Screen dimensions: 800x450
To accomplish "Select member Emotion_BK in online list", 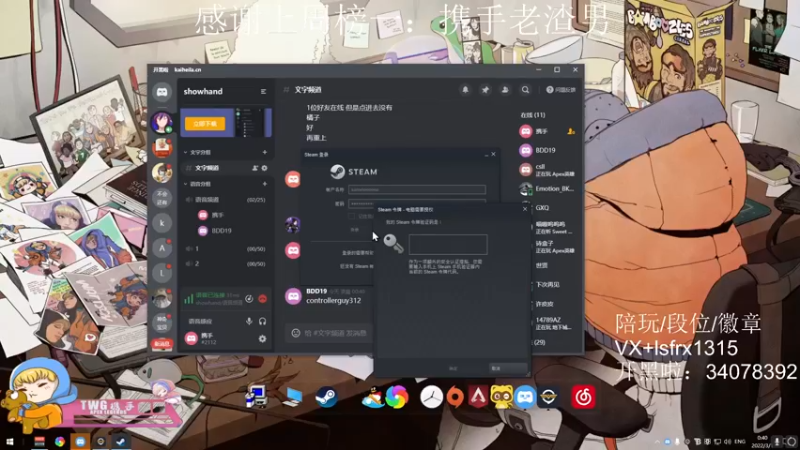I will pyautogui.click(x=547, y=189).
